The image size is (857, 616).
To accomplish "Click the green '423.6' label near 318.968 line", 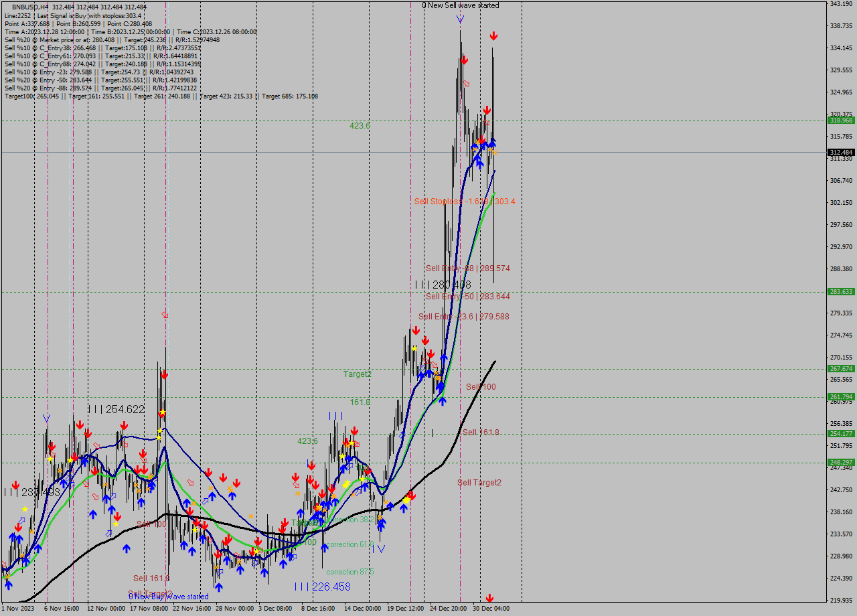I will (x=360, y=125).
